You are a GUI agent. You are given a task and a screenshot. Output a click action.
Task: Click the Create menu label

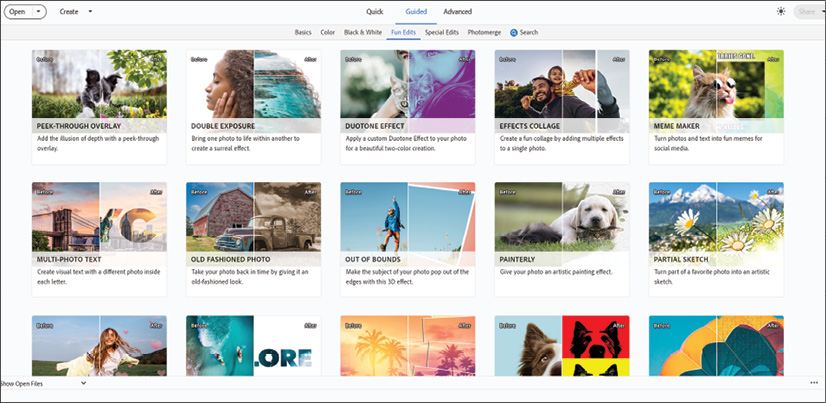[x=68, y=12]
